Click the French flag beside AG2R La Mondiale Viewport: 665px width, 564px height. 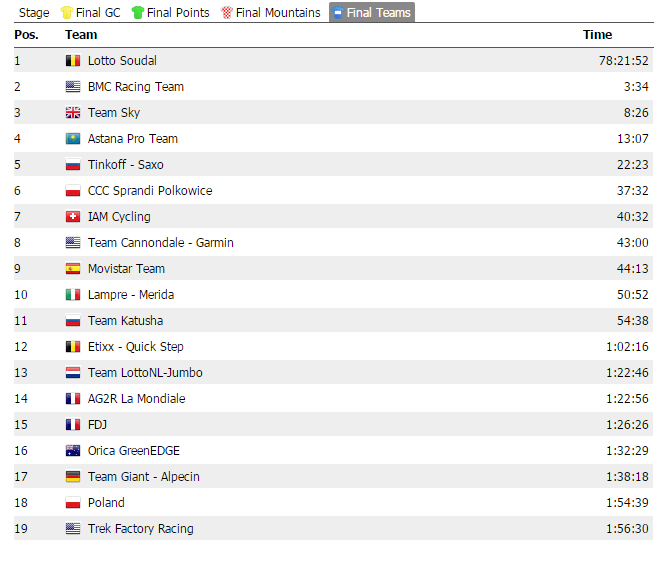coord(73,399)
